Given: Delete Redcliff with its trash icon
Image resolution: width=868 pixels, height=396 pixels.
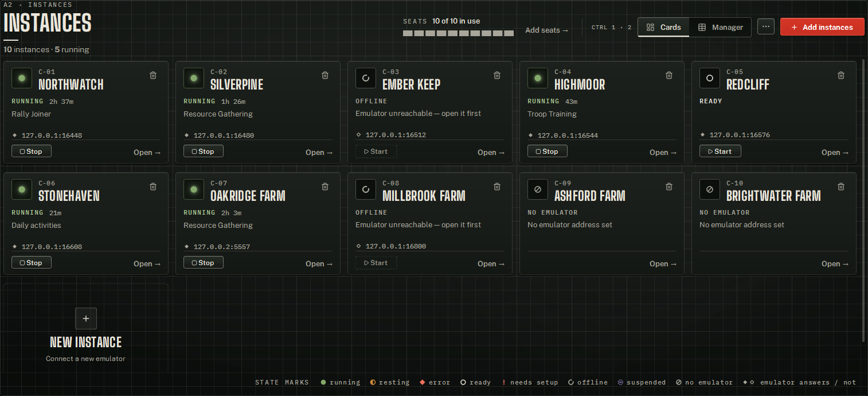Looking at the screenshot, I should (x=841, y=75).
